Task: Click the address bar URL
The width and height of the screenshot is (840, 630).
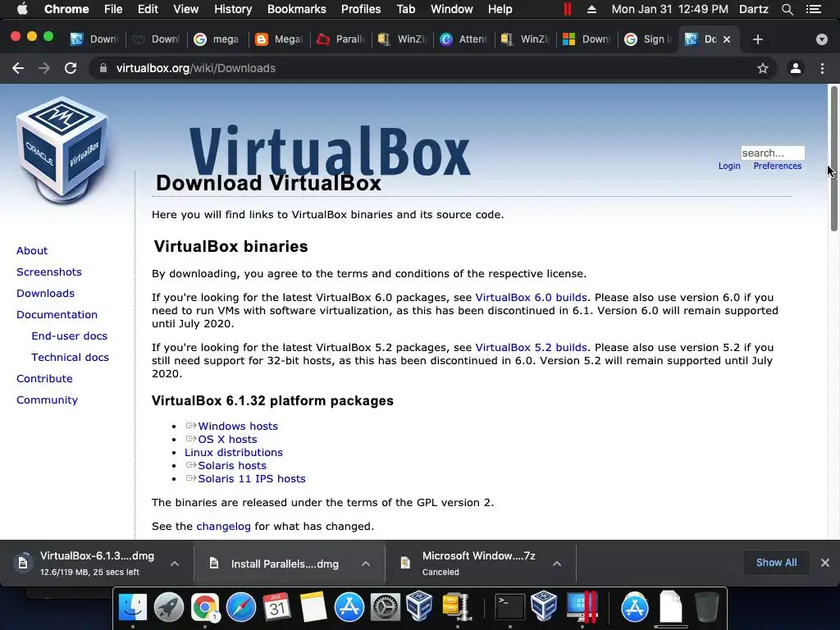Action: pos(196,68)
